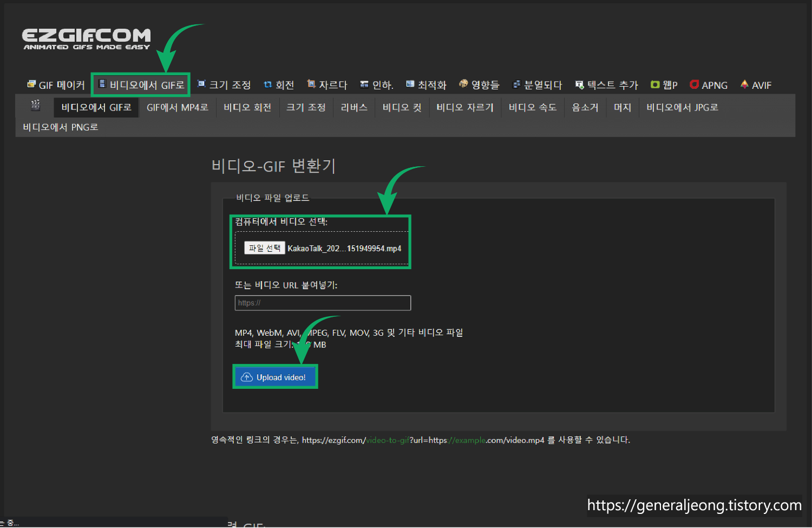This screenshot has width=812, height=528.
Task: Select the 비디오에서 GIF로 submenu tab
Action: coord(96,107)
